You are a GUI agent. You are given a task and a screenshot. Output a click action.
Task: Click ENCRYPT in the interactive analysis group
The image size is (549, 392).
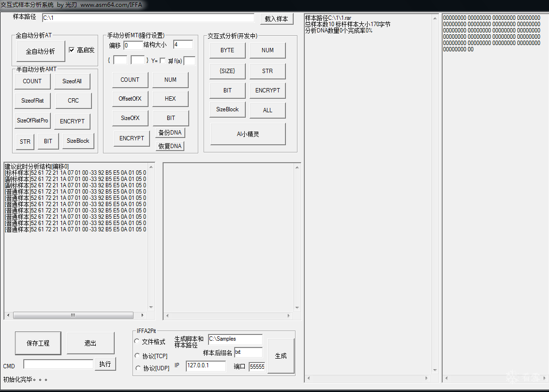268,90
